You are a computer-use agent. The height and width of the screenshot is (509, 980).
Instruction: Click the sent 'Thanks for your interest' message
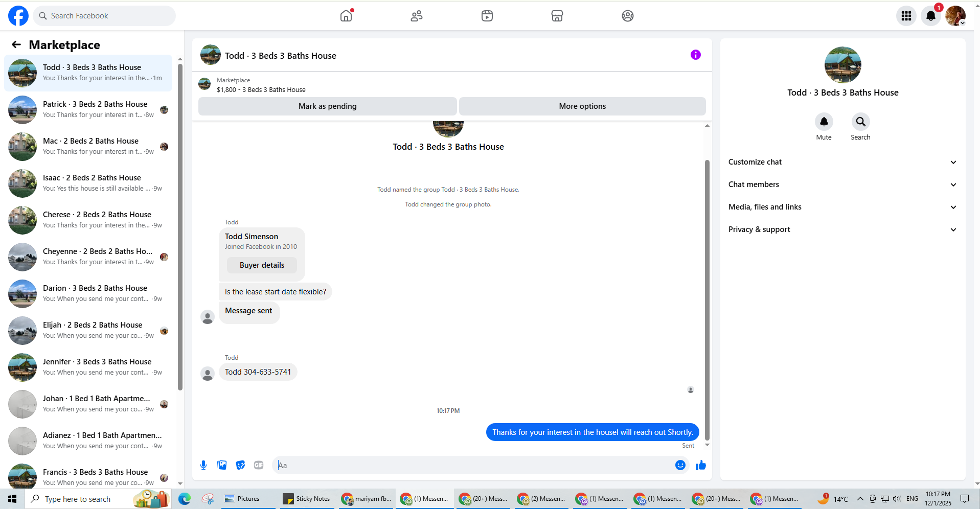[x=592, y=432]
